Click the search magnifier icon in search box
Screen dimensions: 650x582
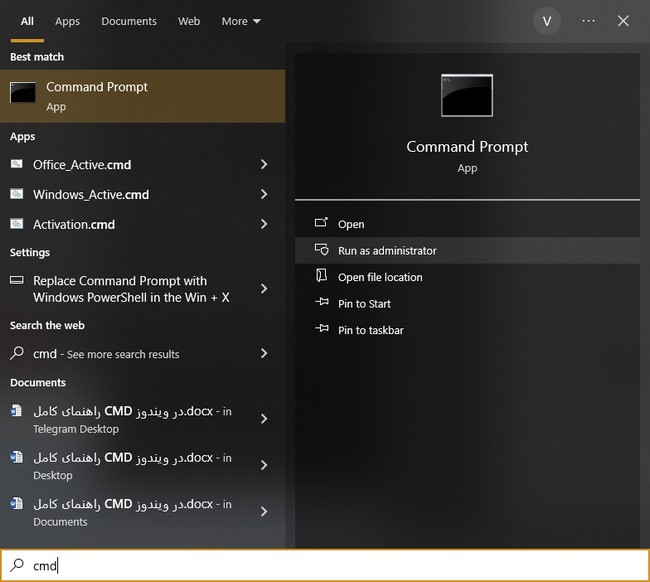pos(17,565)
